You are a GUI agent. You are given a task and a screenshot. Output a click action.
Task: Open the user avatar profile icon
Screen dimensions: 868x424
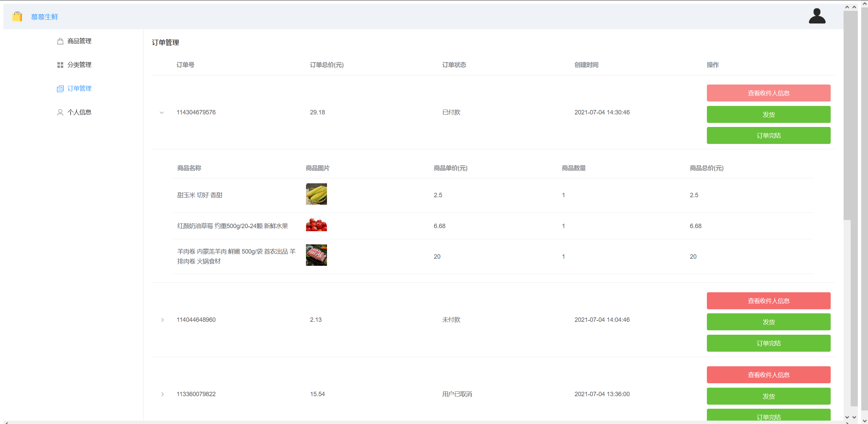point(817,16)
